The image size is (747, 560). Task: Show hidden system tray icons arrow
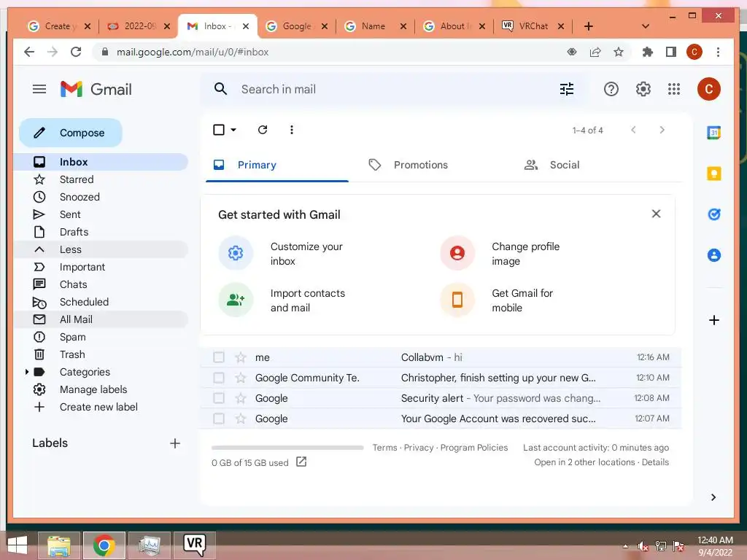point(625,546)
